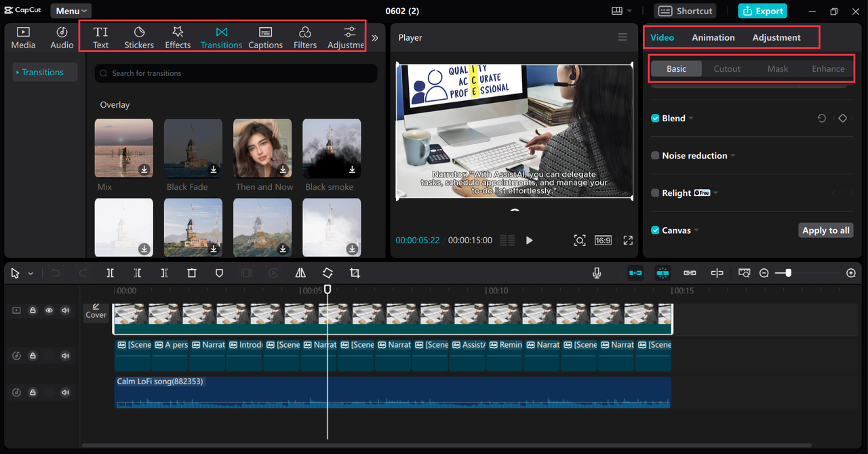Lock the main video track
Viewport: 868px width, 454px height.
(x=33, y=310)
